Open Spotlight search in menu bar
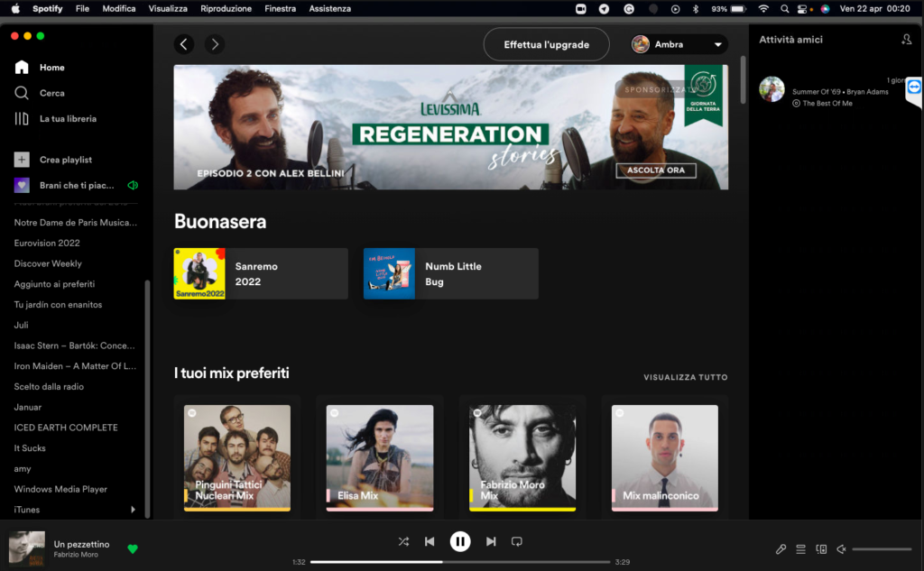 pyautogui.click(x=784, y=8)
